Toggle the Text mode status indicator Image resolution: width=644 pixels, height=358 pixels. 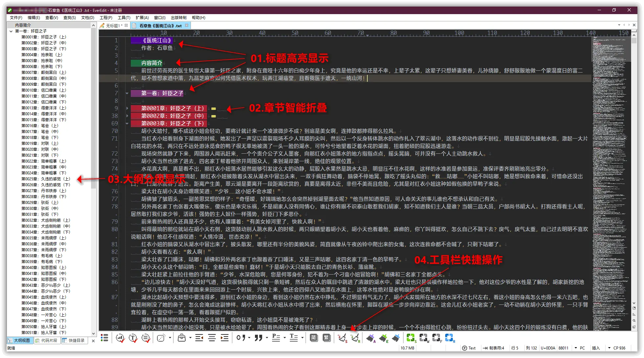[x=469, y=348]
